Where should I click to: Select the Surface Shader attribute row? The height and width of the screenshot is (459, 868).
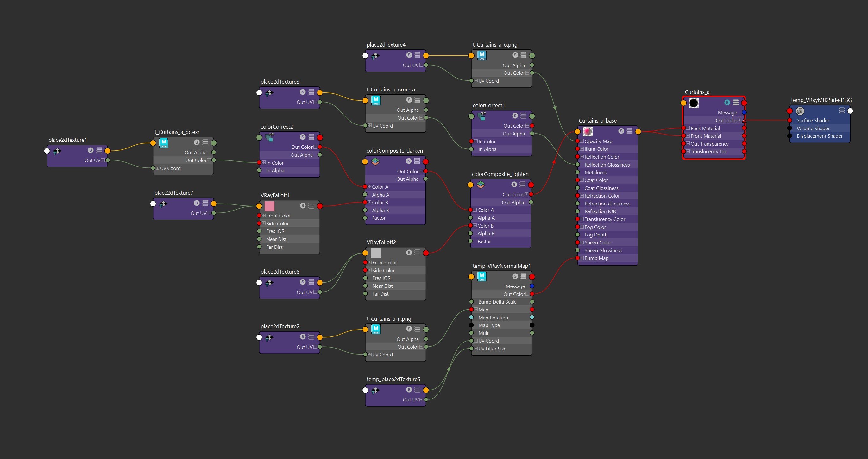pos(812,120)
